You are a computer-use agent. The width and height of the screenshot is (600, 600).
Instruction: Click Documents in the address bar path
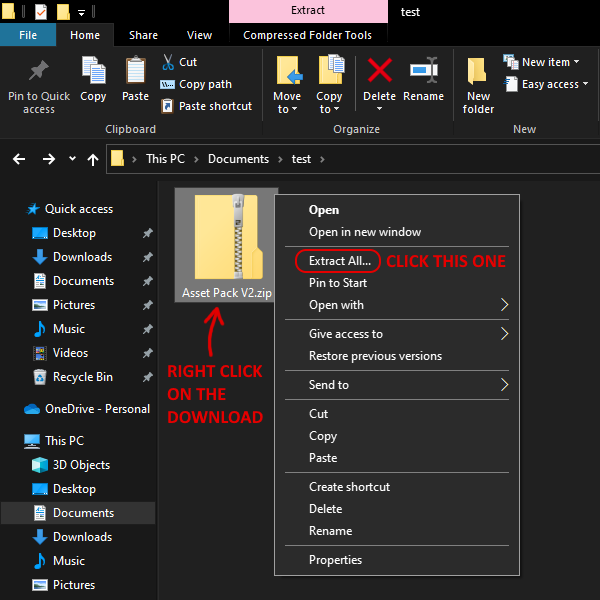click(238, 159)
